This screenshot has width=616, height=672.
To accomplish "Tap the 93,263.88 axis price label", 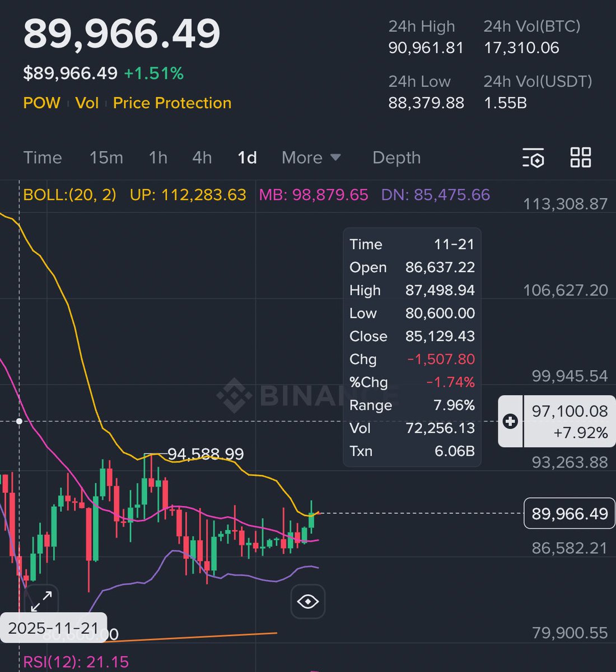I will coord(570,462).
